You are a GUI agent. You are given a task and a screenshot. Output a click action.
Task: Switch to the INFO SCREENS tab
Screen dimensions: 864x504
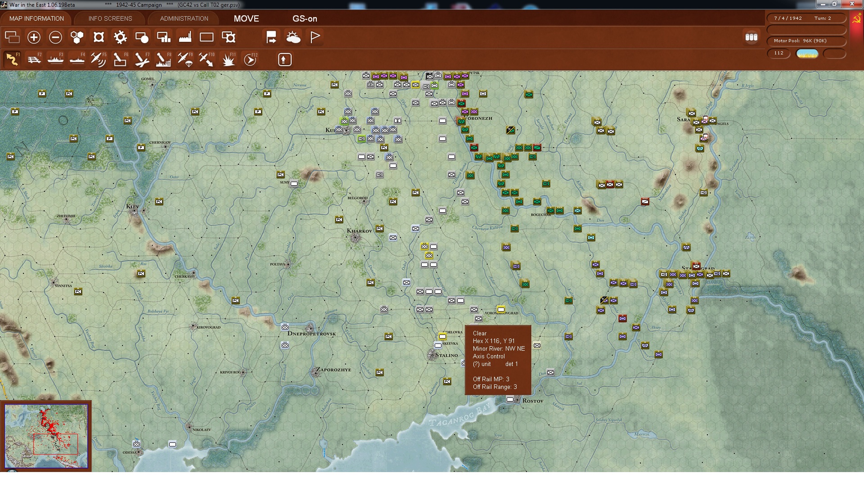(x=110, y=18)
